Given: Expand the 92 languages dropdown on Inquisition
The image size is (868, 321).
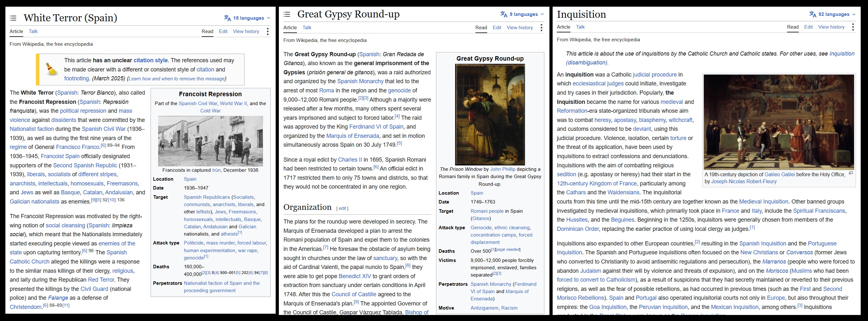Looking at the screenshot, I should point(832,14).
